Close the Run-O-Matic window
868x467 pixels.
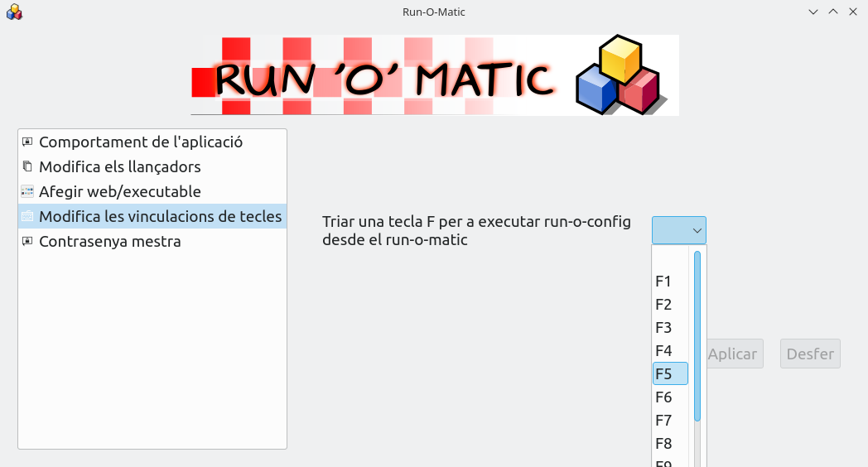[x=852, y=12]
